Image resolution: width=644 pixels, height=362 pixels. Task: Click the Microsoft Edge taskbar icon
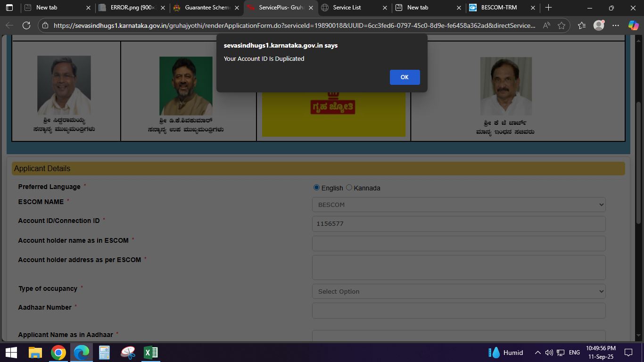(82, 353)
